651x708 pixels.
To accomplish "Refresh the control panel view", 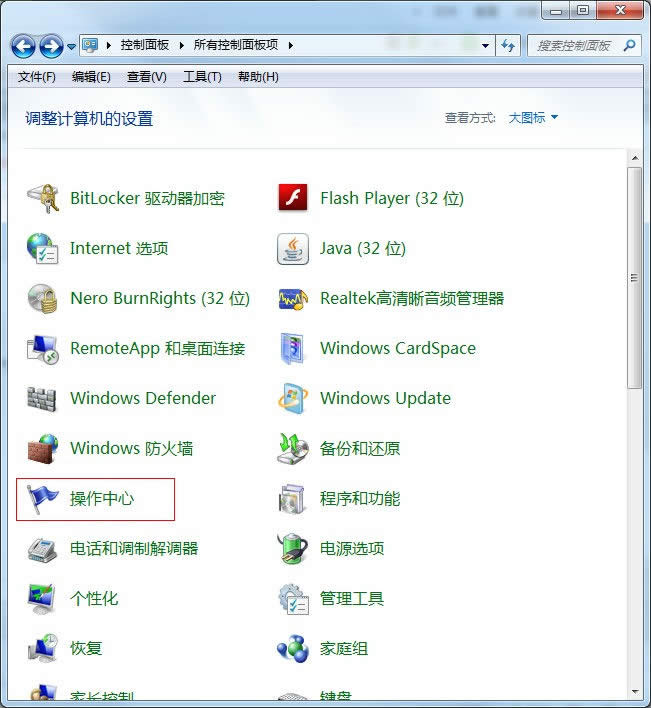I will (x=509, y=46).
